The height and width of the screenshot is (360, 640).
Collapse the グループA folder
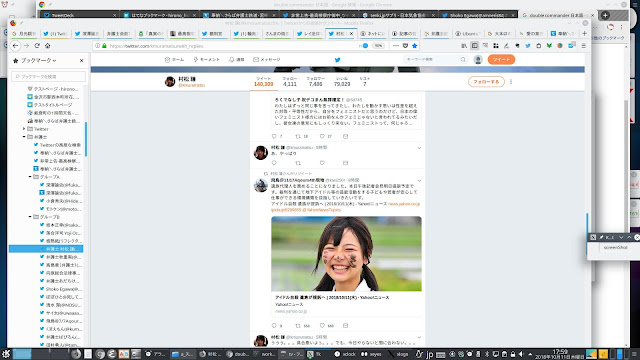point(30,177)
